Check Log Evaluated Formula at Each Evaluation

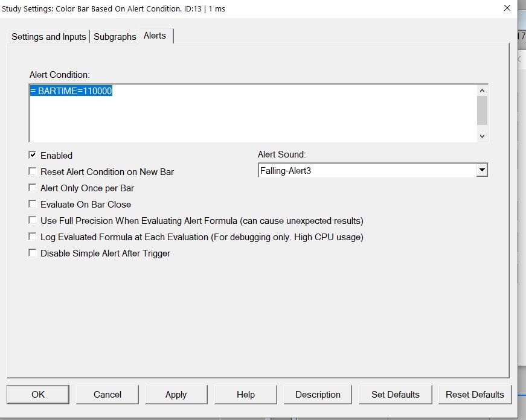pos(33,237)
